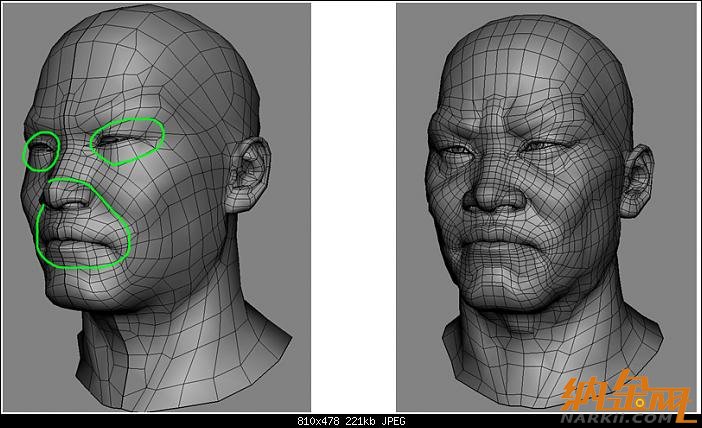
Task: Click the ear on the right head model
Action: tap(637, 178)
